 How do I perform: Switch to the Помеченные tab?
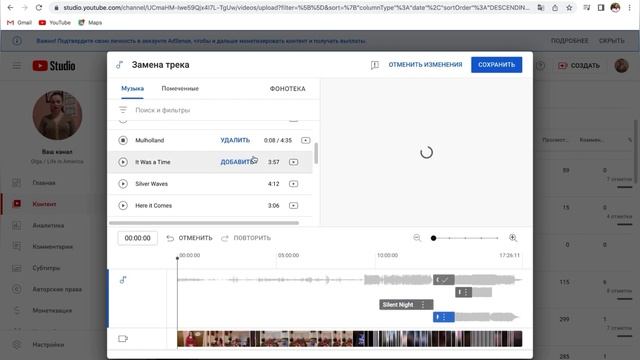coord(180,89)
